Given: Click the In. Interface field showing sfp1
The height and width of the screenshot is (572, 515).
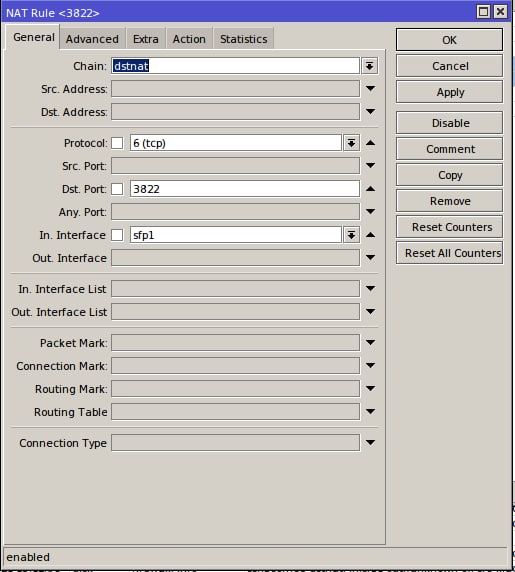Looking at the screenshot, I should point(236,235).
